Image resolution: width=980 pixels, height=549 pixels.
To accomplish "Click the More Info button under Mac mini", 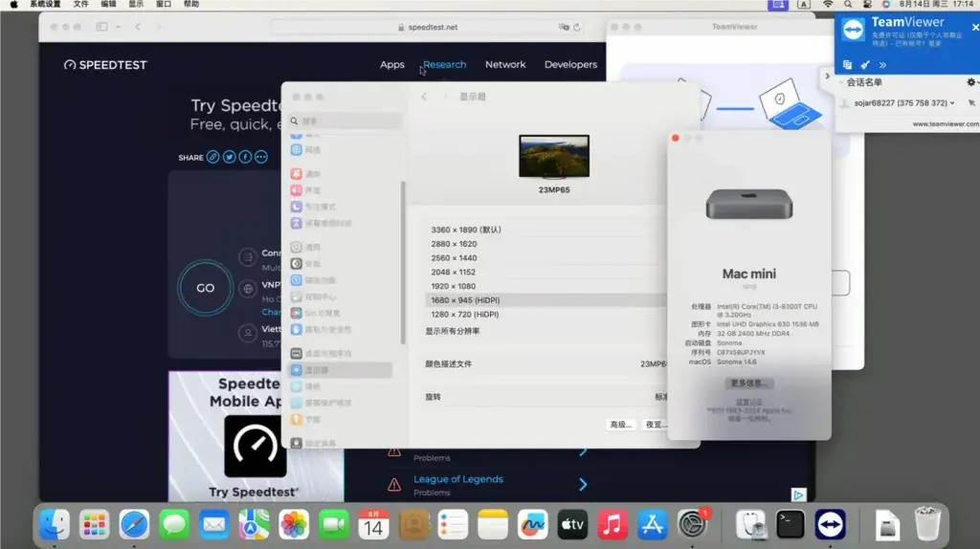I will pos(748,383).
